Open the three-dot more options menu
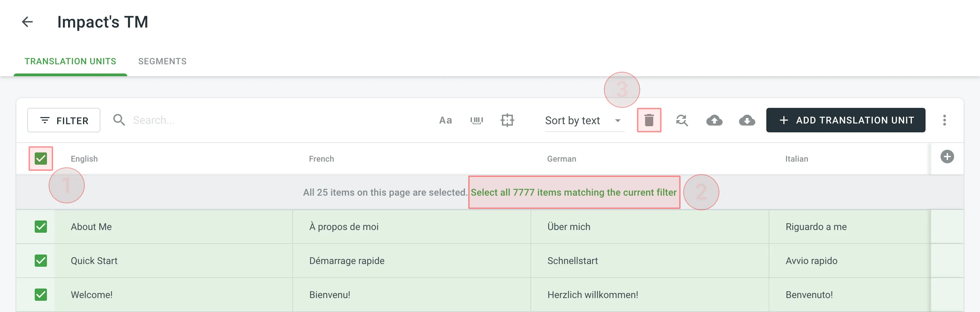Image resolution: width=980 pixels, height=312 pixels. pos(944,120)
